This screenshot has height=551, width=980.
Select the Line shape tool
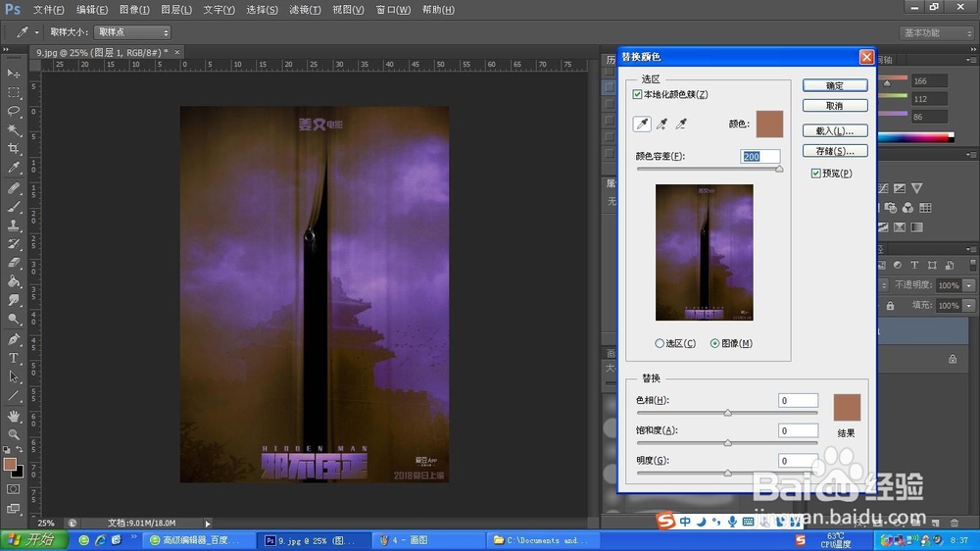pos(14,396)
